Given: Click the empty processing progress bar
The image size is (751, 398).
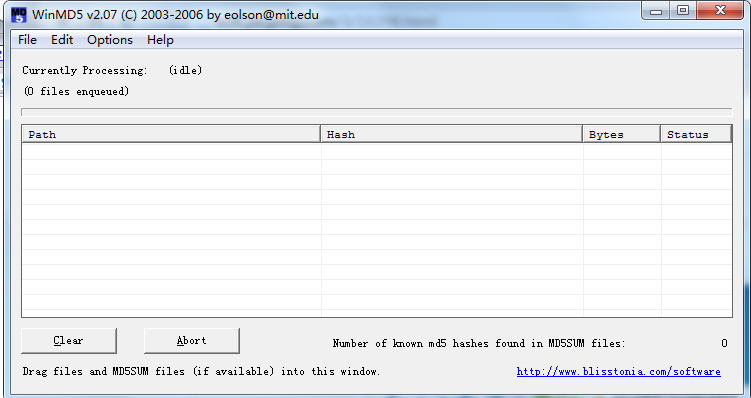Looking at the screenshot, I should pyautogui.click(x=376, y=112).
